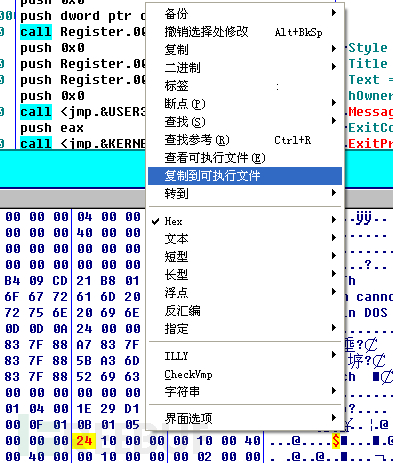Open the 长型 display submenu

(x=245, y=275)
